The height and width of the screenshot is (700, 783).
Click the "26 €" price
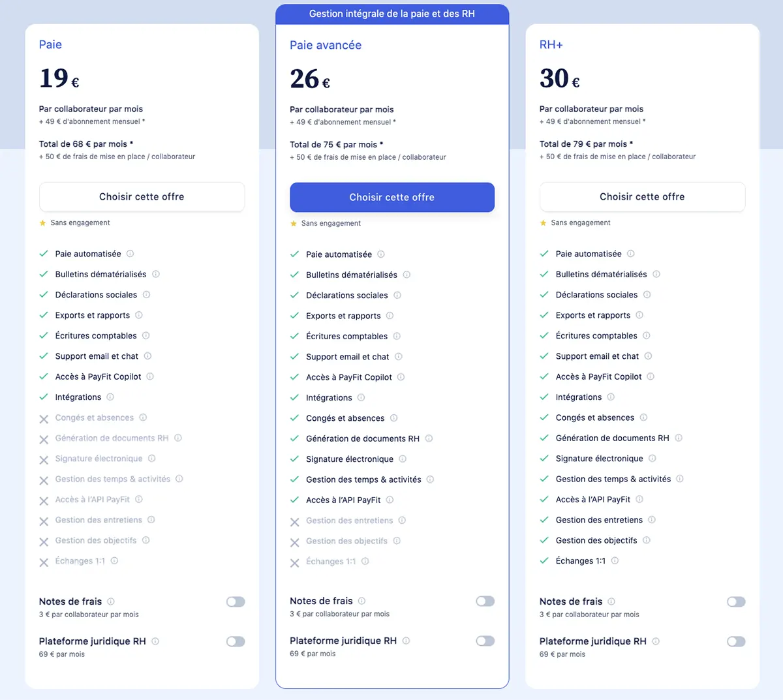310,79
